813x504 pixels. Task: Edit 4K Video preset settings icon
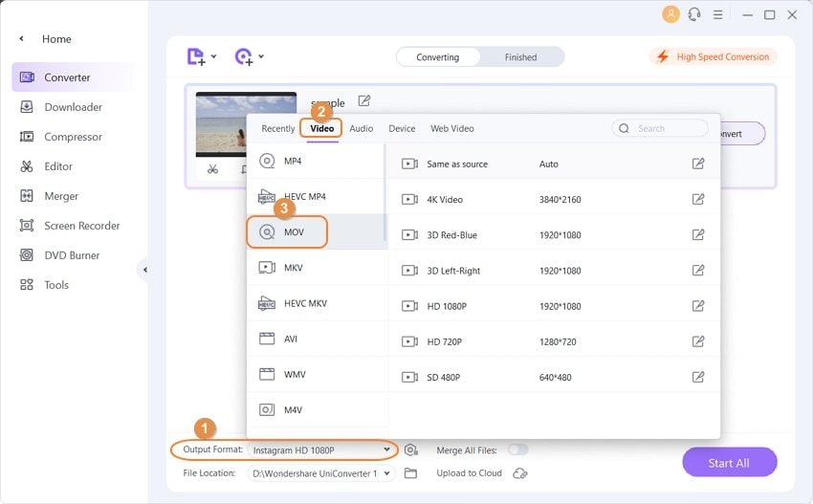698,199
